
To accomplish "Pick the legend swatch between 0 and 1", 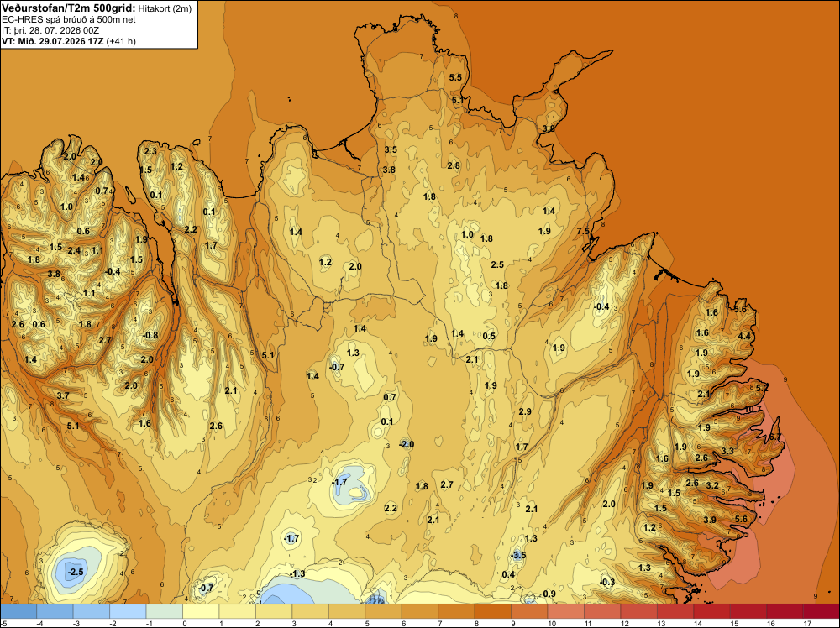I will [201, 611].
